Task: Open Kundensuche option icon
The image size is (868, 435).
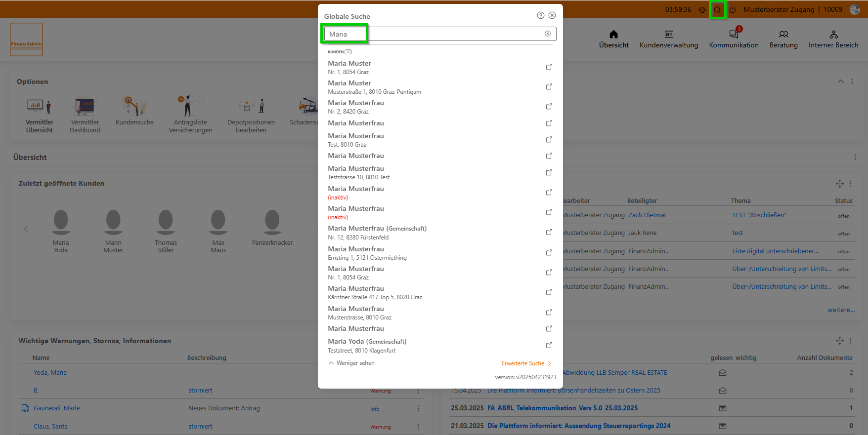Action: pos(134,107)
